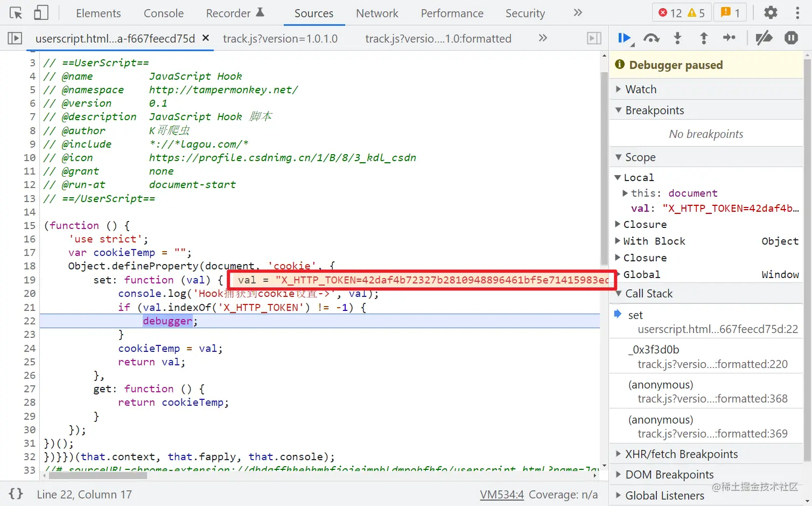812x506 pixels.
Task: Show more DevTools tabs chevron
Action: tap(578, 12)
